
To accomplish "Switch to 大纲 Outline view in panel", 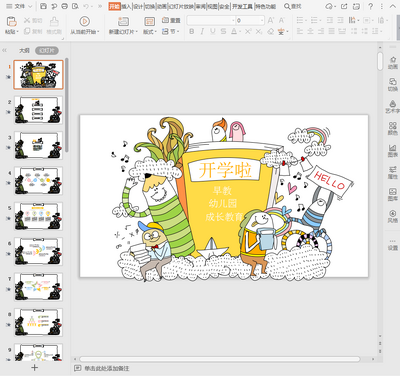I will (24, 50).
